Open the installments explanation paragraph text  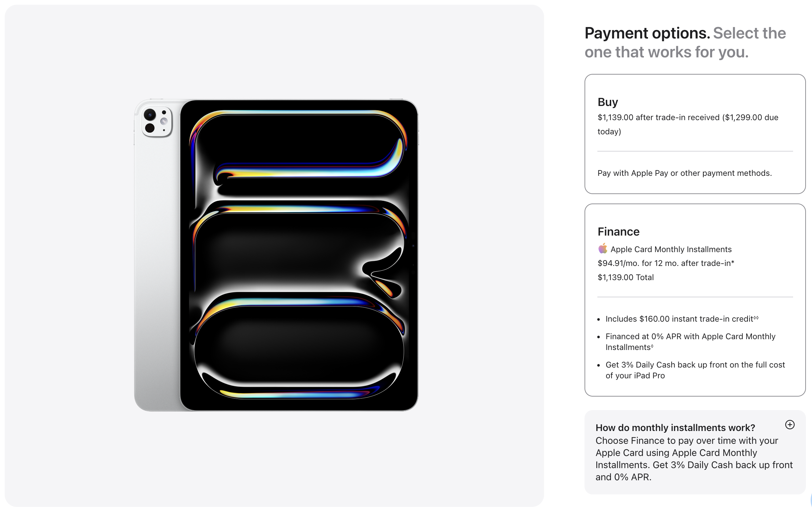(694, 459)
